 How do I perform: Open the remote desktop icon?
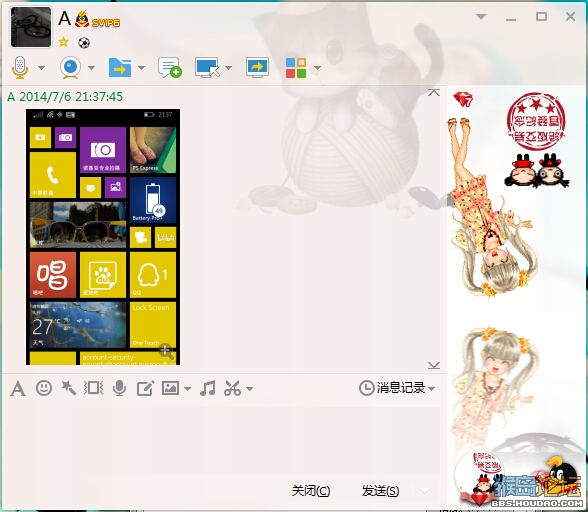click(207, 68)
